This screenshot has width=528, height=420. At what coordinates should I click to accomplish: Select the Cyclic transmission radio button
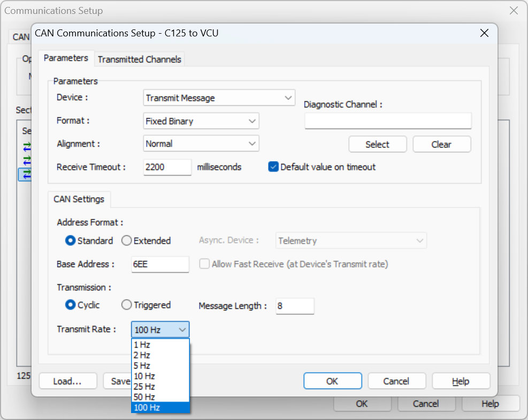tap(70, 305)
